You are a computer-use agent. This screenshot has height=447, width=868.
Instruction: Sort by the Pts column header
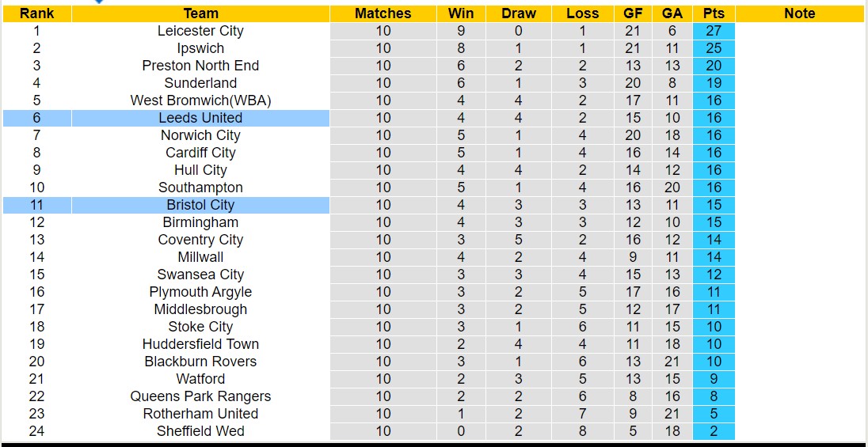pos(713,13)
